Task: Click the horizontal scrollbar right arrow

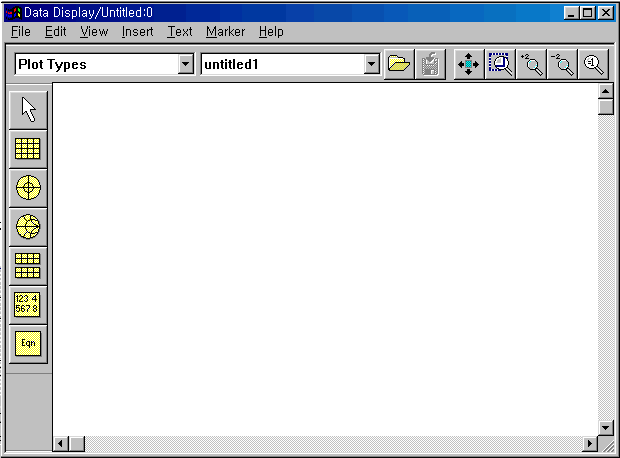Action: tap(590, 443)
